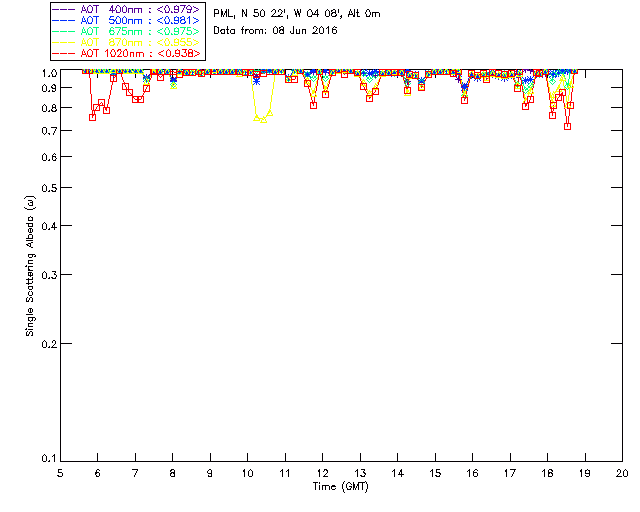Image resolution: width=640 pixels, height=512 pixels.
Task: Click the 0.5 y-axis tick label
Action: click(x=49, y=188)
